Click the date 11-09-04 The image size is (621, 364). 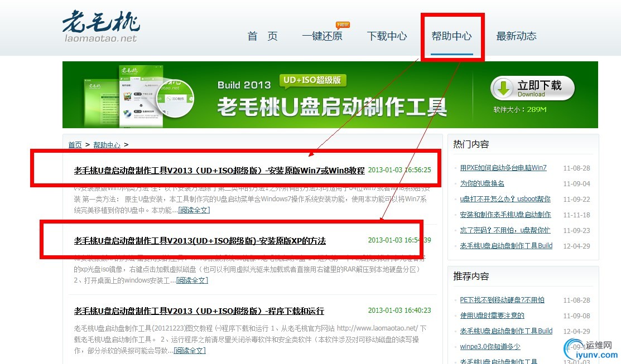coord(577,184)
